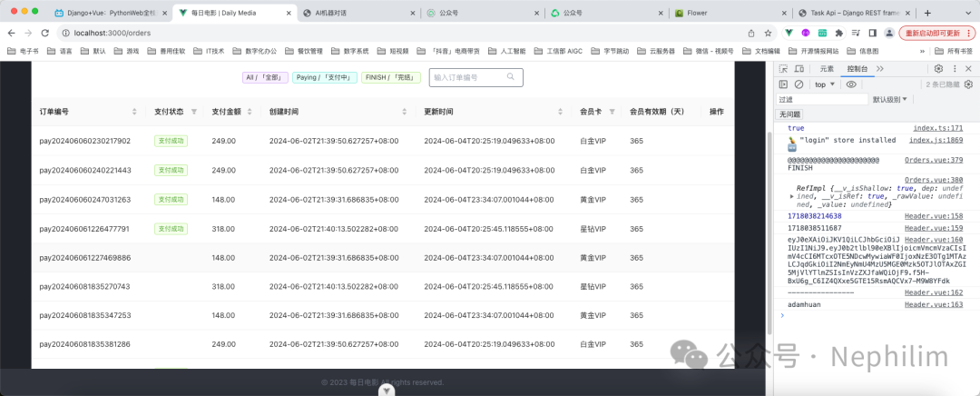Open the Chrome profile avatar

pos(887,33)
